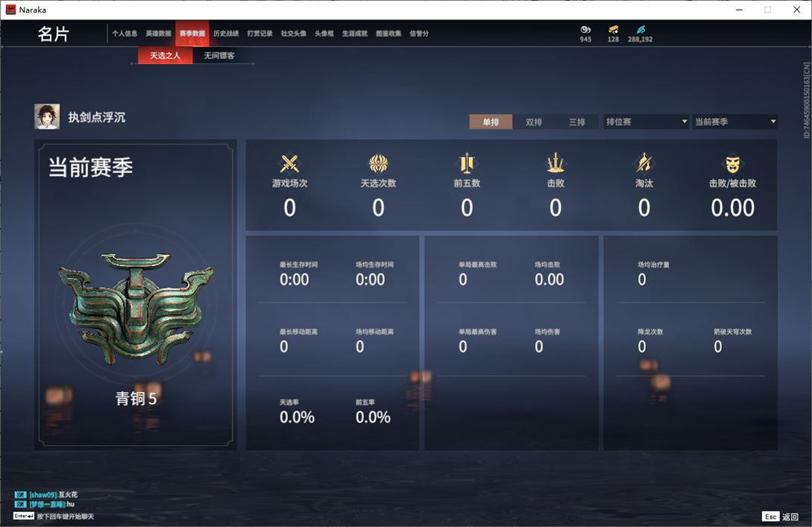Expand the 当前赛季 season dropdown
Viewport: 812px width, 527px height.
point(735,122)
